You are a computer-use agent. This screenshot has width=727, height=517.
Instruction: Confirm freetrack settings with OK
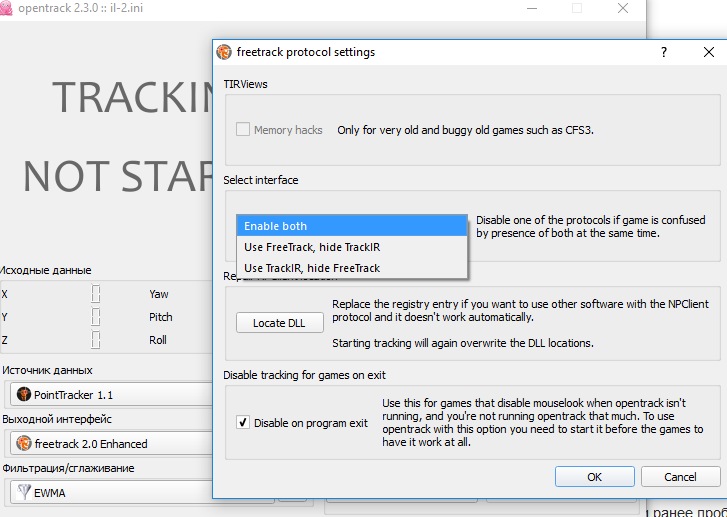coord(594,477)
